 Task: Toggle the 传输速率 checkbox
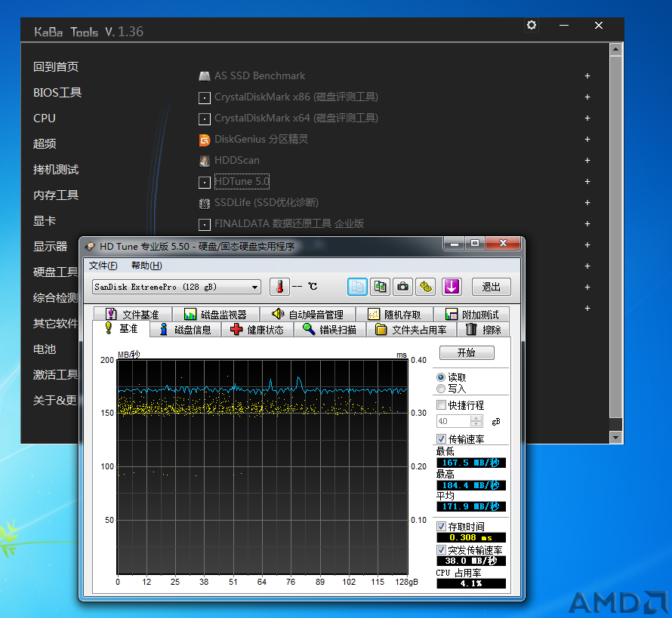pyautogui.click(x=441, y=438)
